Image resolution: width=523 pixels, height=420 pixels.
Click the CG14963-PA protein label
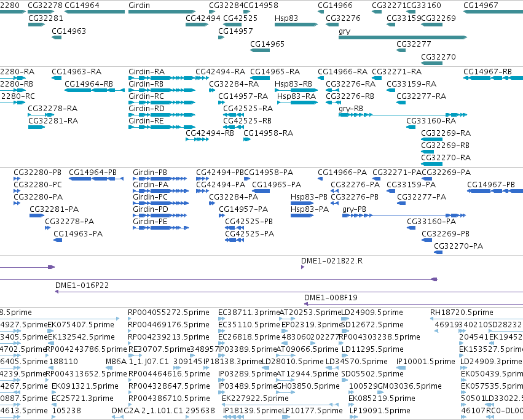point(78,234)
